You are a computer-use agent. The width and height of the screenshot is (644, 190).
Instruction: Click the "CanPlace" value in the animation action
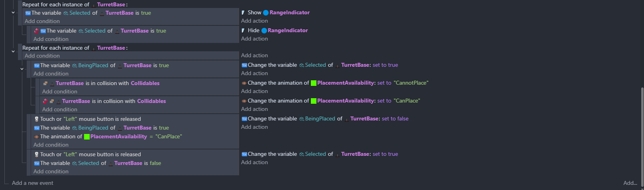pos(406,101)
